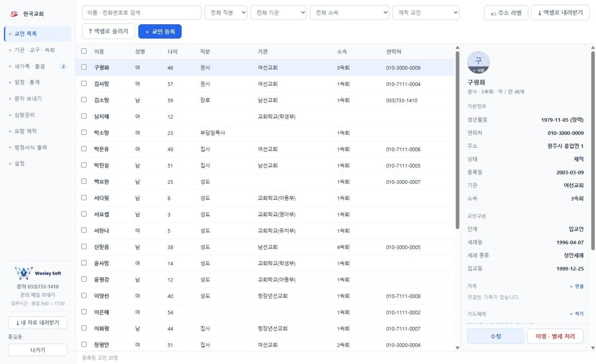The image size is (596, 364).
Task: Click 교회학교(유치부) cell in 서한나 row
Action: [276, 231]
